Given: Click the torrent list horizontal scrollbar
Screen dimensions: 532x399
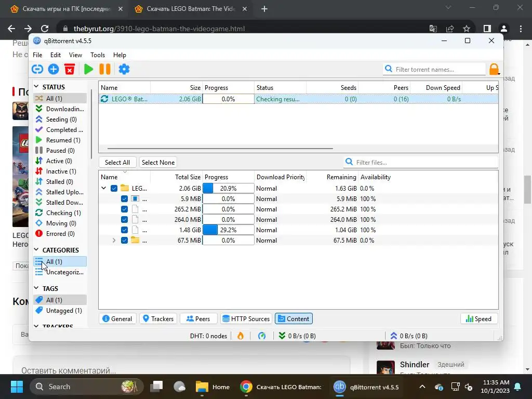Looking at the screenshot, I should [x=220, y=148].
